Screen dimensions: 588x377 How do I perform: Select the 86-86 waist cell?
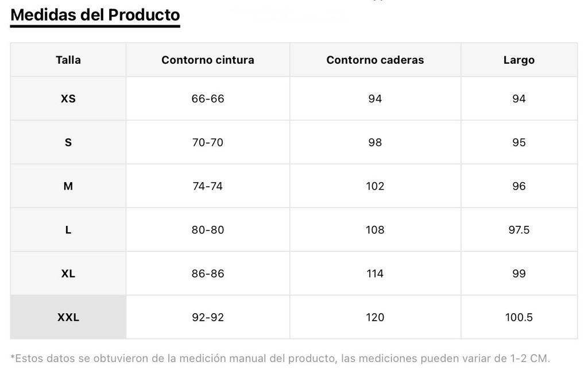[208, 274]
